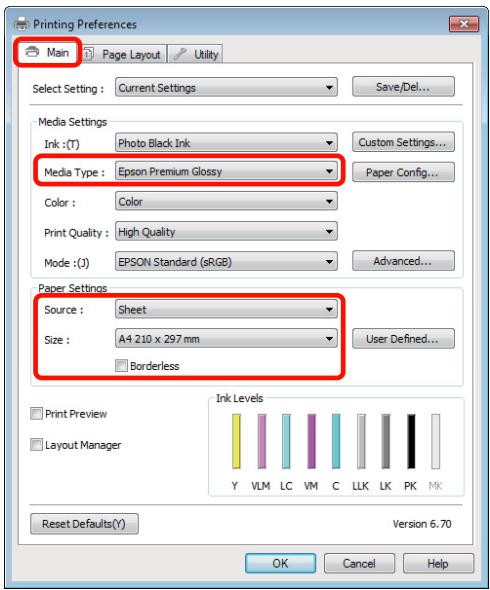Click the printer icon in the title bar

point(21,24)
